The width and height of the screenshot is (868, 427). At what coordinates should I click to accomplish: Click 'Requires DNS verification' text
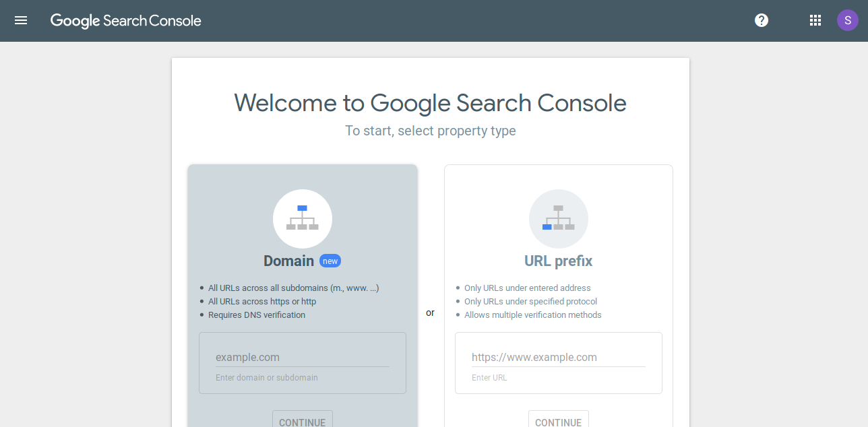click(x=257, y=315)
